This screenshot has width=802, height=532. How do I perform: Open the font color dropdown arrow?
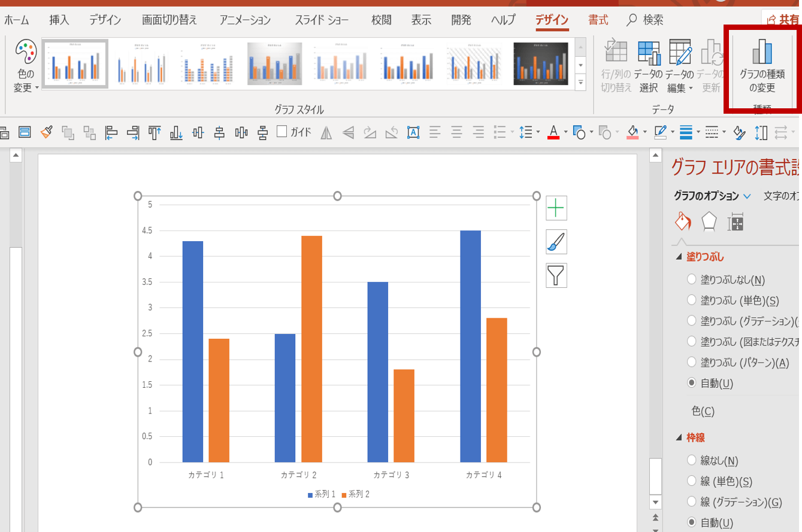pos(565,133)
